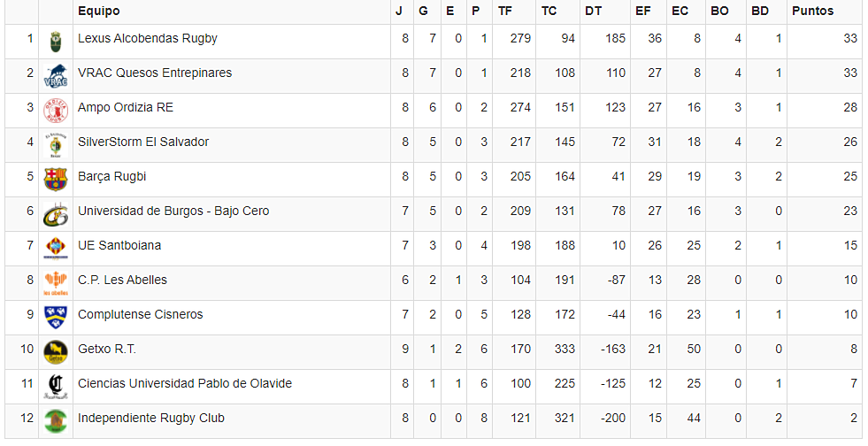Click the Puntos column header
The image size is (868, 446).
tap(812, 12)
